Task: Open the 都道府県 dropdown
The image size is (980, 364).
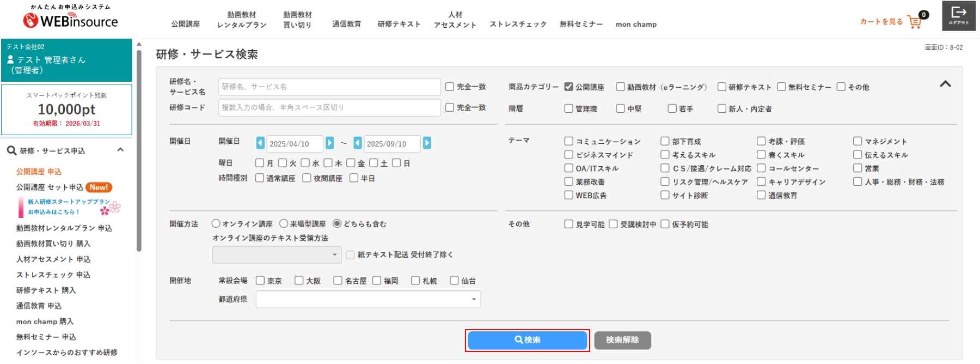Action: (368, 299)
